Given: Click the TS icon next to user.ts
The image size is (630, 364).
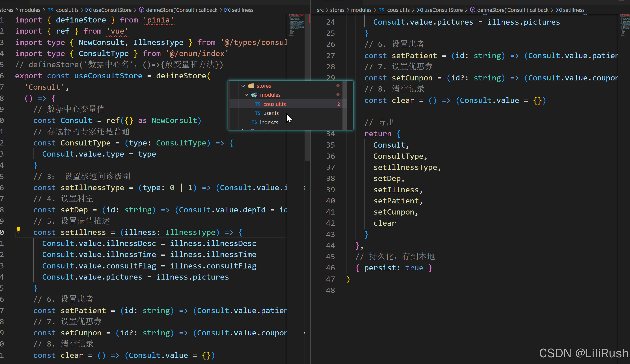Looking at the screenshot, I should (x=257, y=113).
